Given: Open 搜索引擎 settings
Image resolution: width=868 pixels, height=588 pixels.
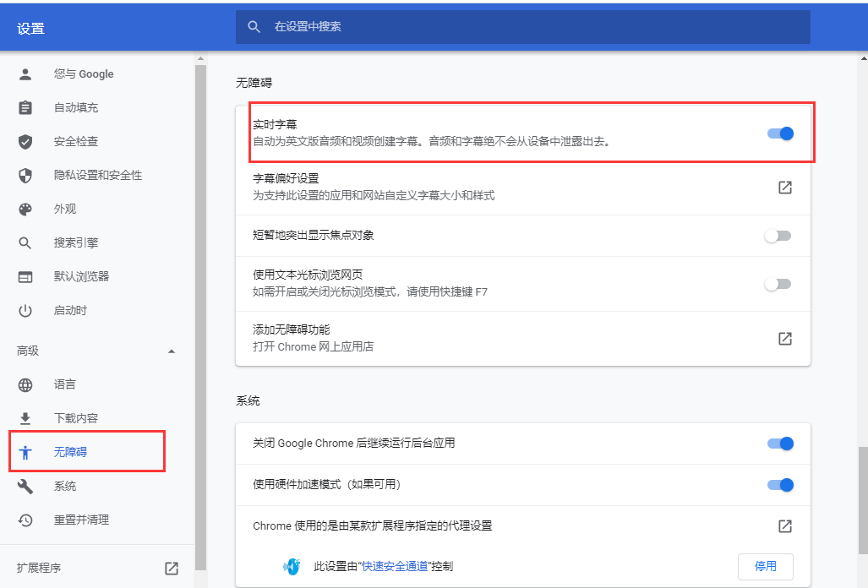Looking at the screenshot, I should [76, 242].
